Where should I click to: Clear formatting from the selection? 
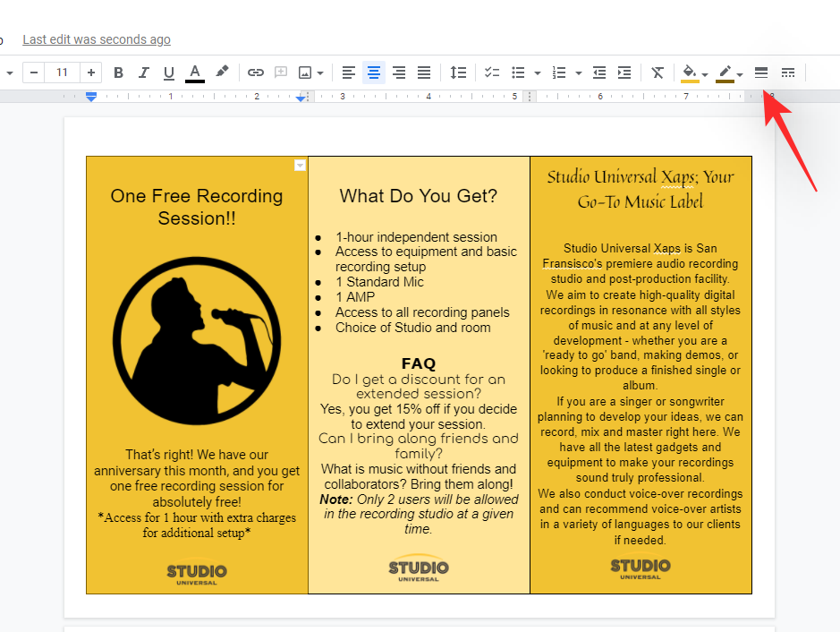[x=658, y=73]
